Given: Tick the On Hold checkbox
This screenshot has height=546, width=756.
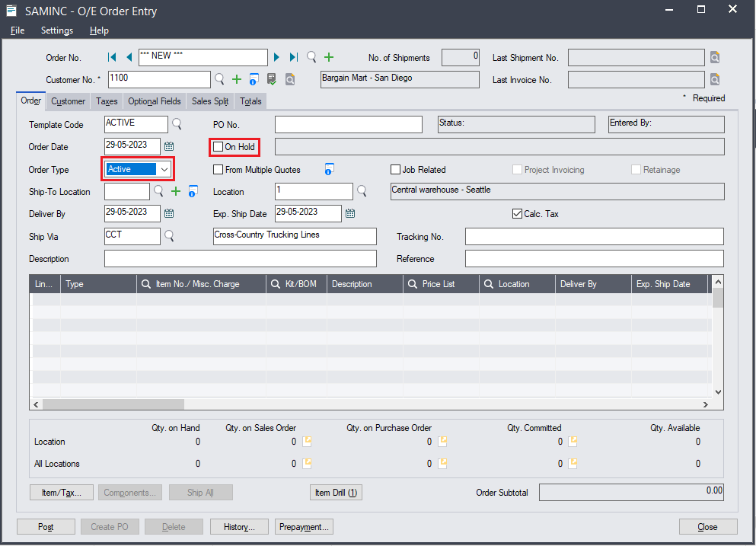Looking at the screenshot, I should (219, 147).
